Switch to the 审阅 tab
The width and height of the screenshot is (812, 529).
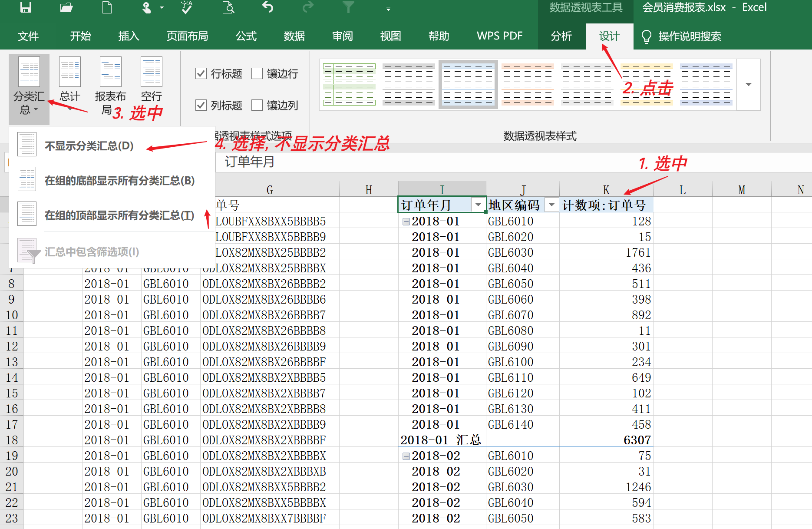[343, 36]
